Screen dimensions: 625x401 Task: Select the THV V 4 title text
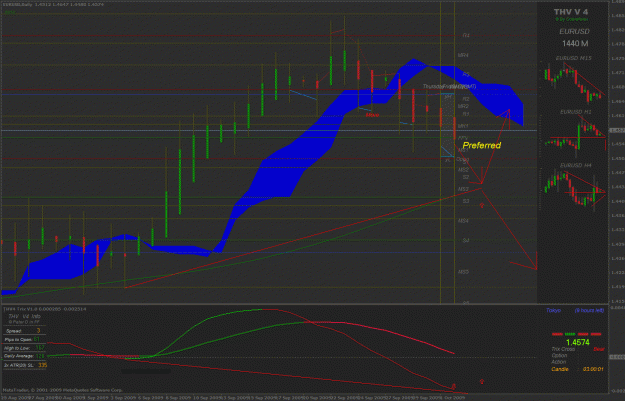pos(570,12)
